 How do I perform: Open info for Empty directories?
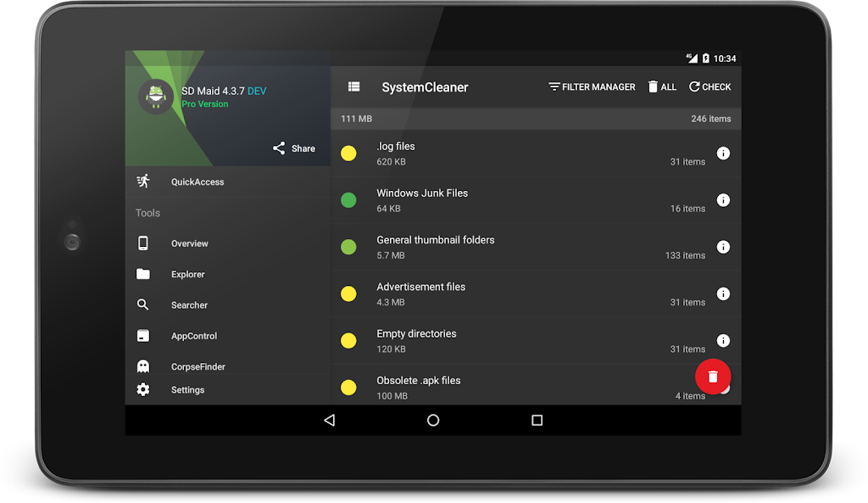coord(723,340)
